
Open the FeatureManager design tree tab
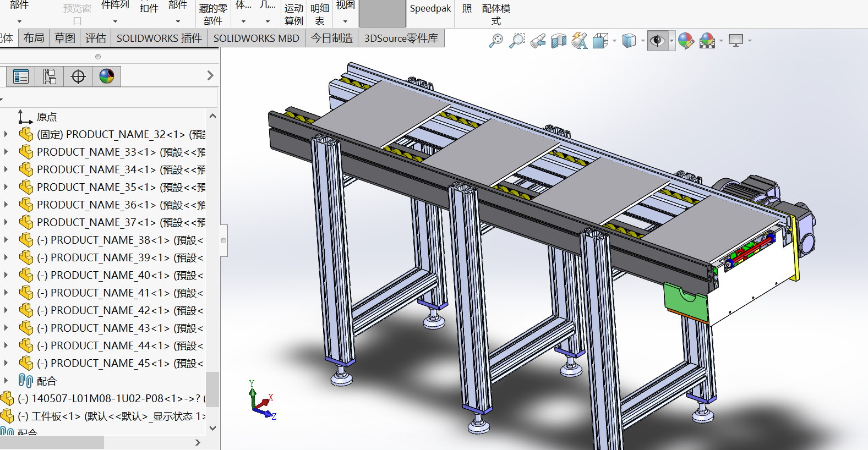pos(21,76)
